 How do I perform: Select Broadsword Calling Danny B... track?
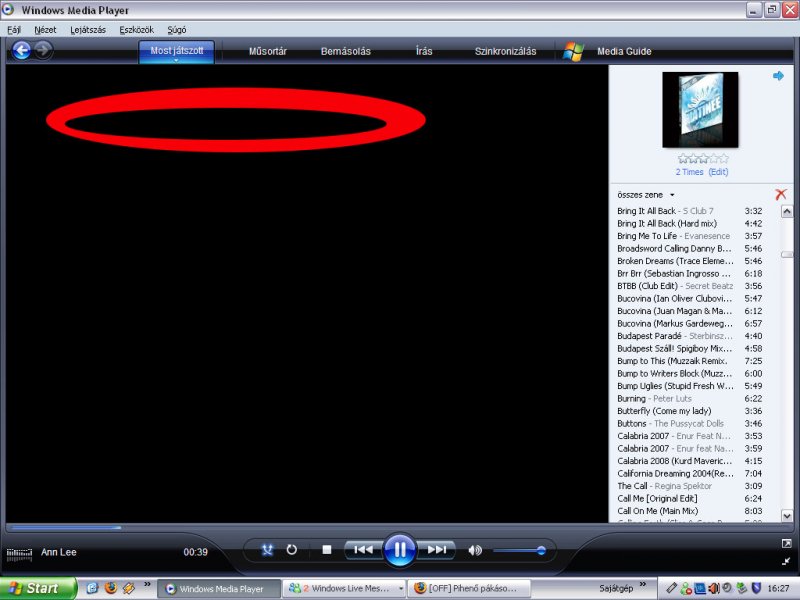[689, 248]
